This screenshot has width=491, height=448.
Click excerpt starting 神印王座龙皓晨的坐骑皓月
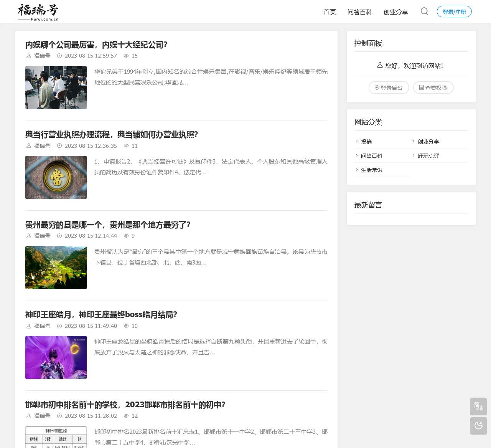click(x=211, y=347)
